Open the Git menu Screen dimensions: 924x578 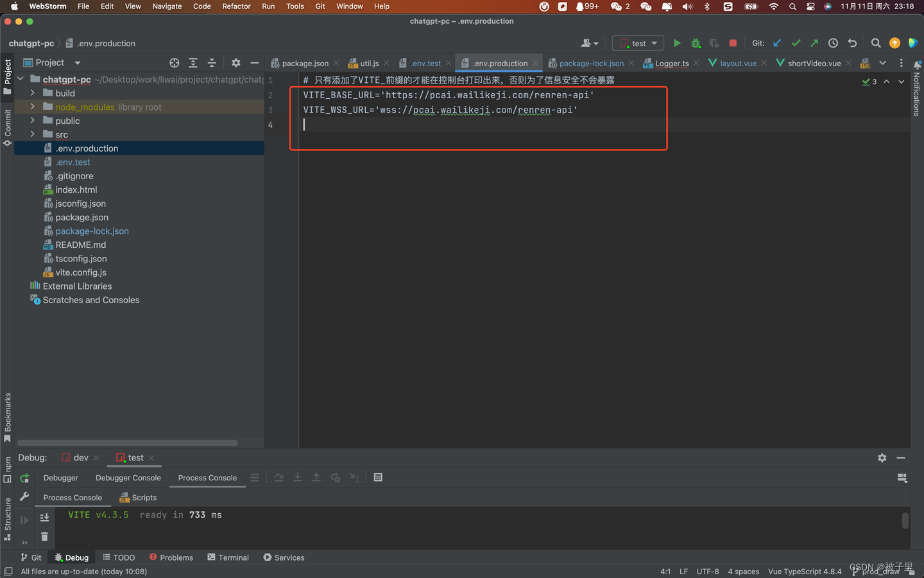click(x=320, y=6)
